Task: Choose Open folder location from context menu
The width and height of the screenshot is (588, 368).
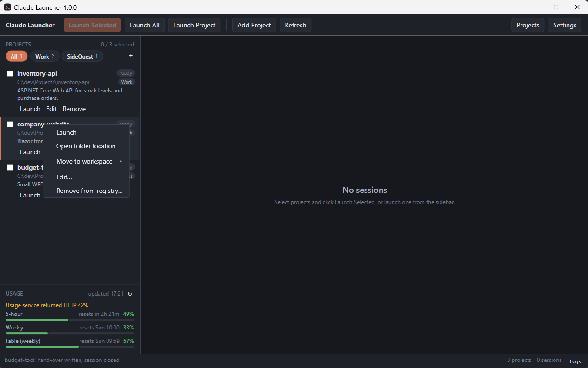Action: 86,146
